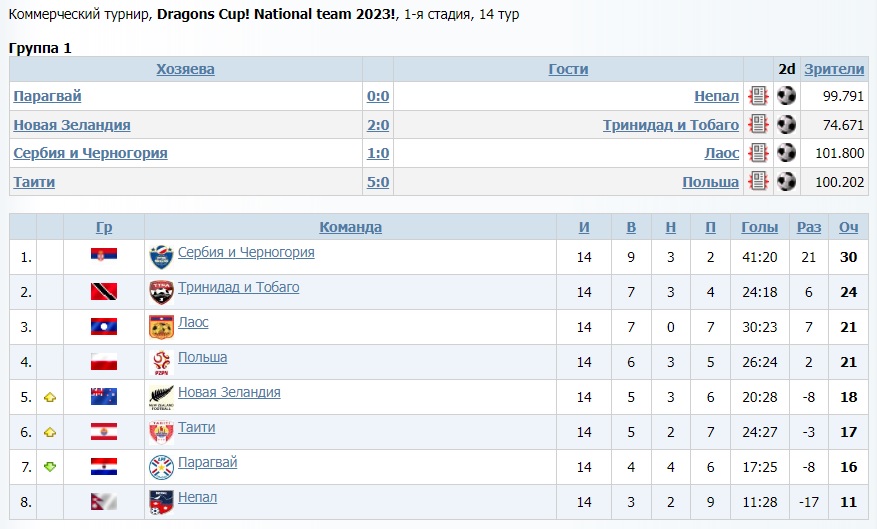Click Serbia and Montenegro flag in standings
Image resolution: width=877 pixels, height=529 pixels.
click(x=103, y=257)
